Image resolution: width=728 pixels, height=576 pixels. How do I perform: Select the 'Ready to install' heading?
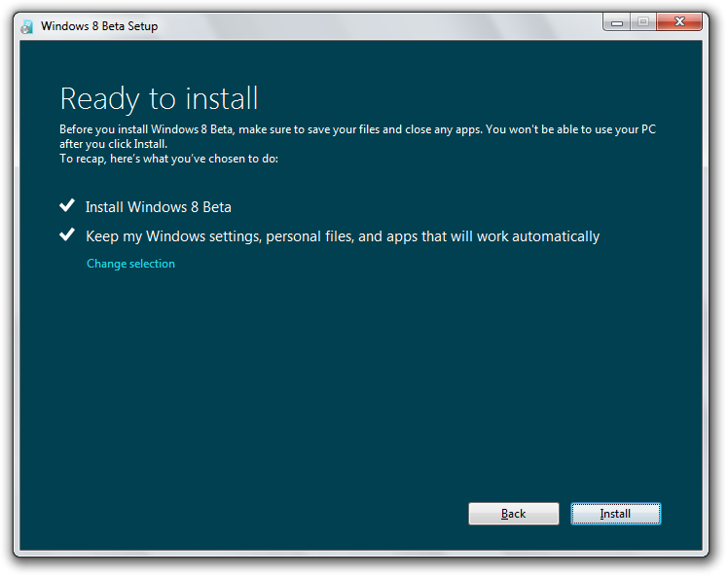[x=159, y=99]
